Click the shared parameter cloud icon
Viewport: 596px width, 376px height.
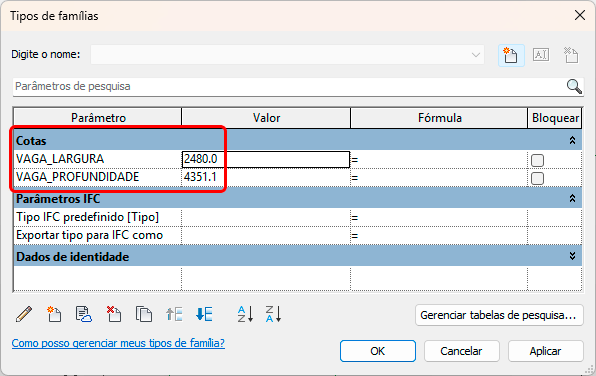click(84, 314)
